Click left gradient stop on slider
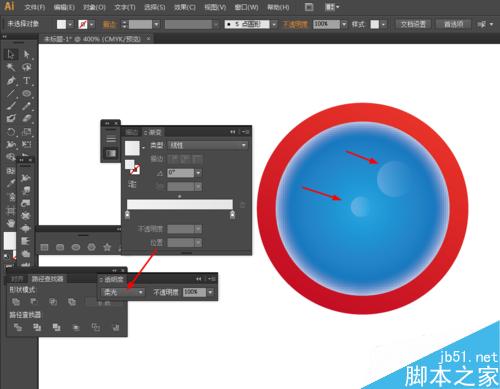 [x=127, y=215]
